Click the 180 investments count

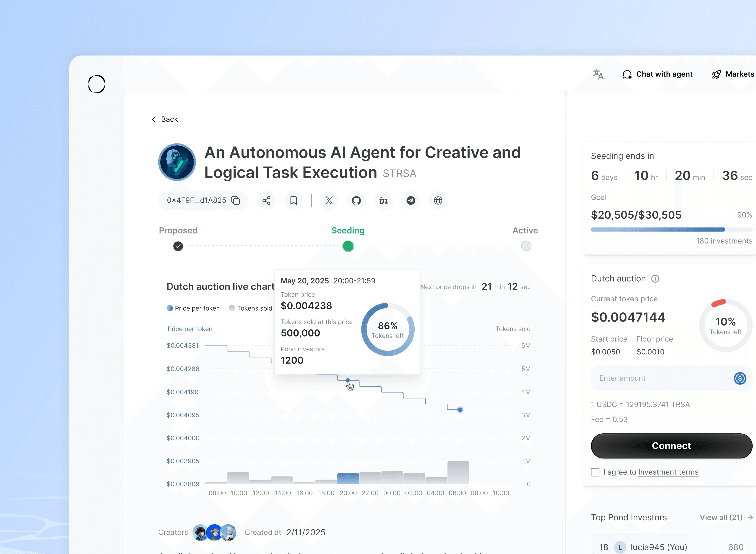724,241
